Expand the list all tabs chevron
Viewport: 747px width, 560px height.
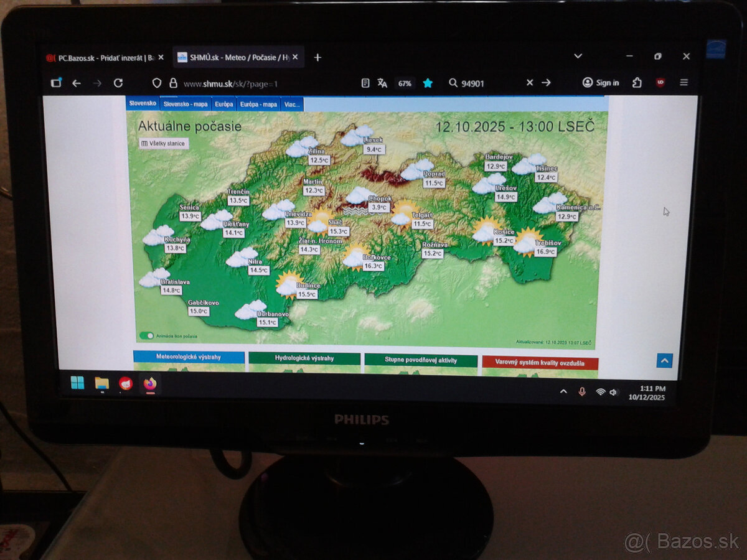coord(578,56)
